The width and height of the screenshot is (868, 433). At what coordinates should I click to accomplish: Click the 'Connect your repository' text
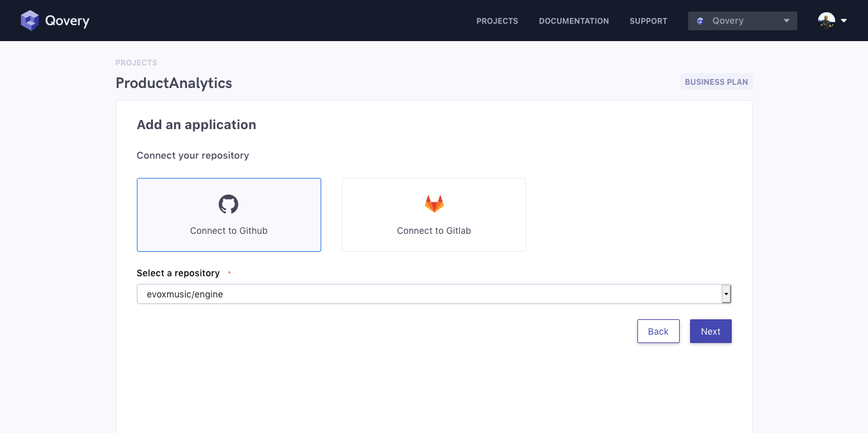tap(193, 155)
